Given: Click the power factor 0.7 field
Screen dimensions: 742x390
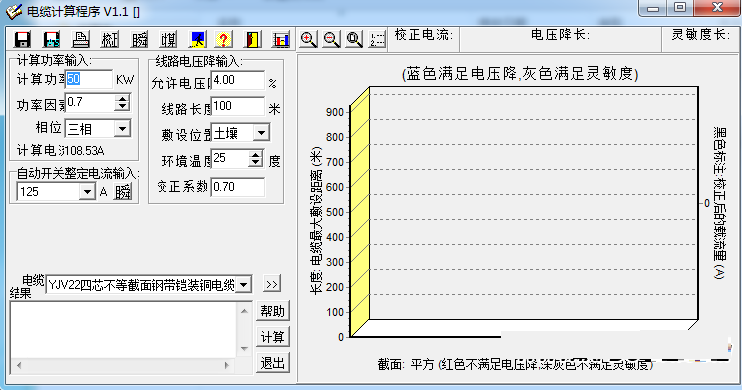Looking at the screenshot, I should [90, 102].
